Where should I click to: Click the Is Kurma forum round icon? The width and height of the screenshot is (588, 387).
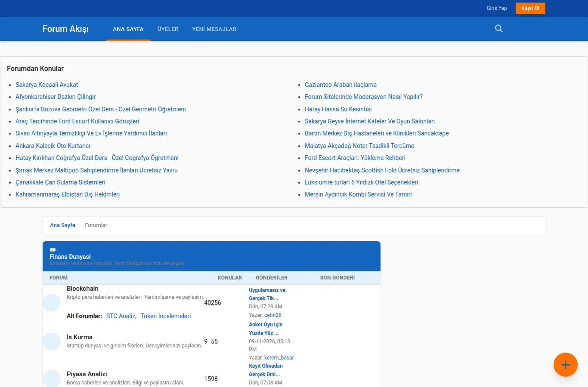tap(52, 341)
